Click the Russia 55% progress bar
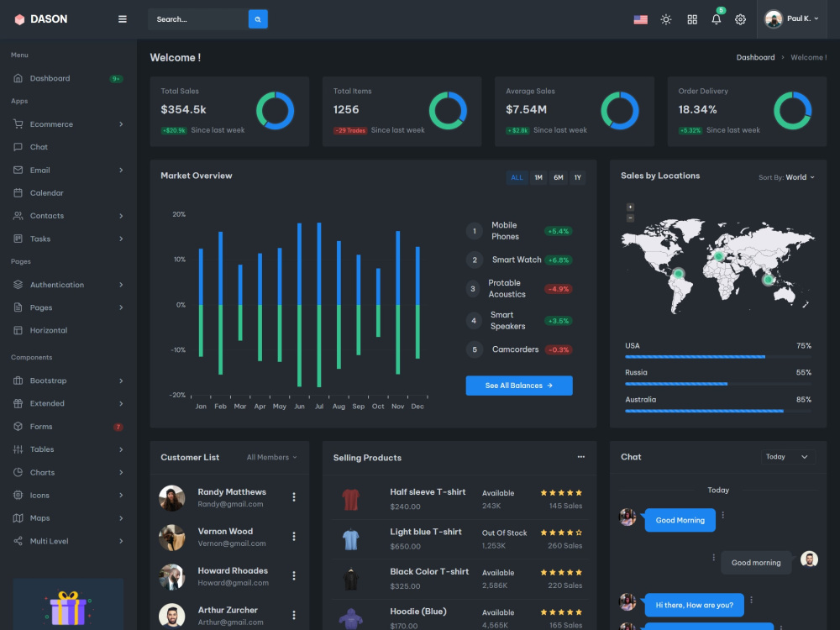840x630 pixels. (x=718, y=384)
